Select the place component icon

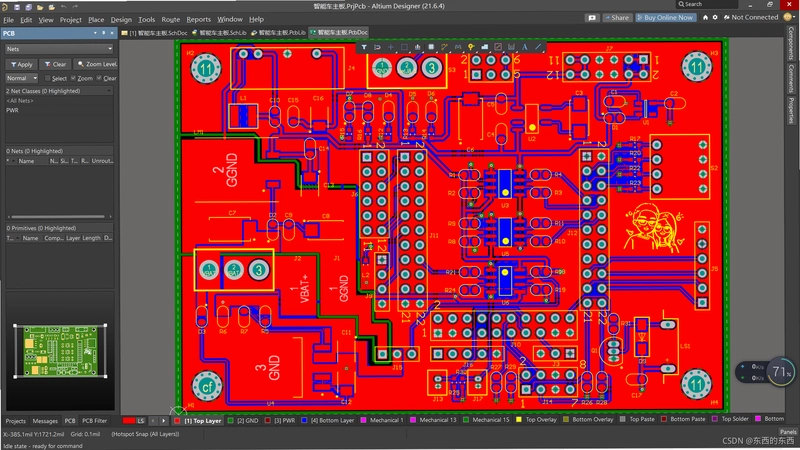click(x=431, y=47)
